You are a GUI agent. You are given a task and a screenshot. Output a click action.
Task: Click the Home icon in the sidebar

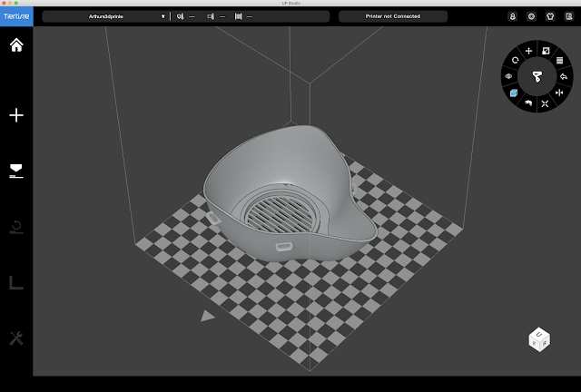[x=15, y=46]
